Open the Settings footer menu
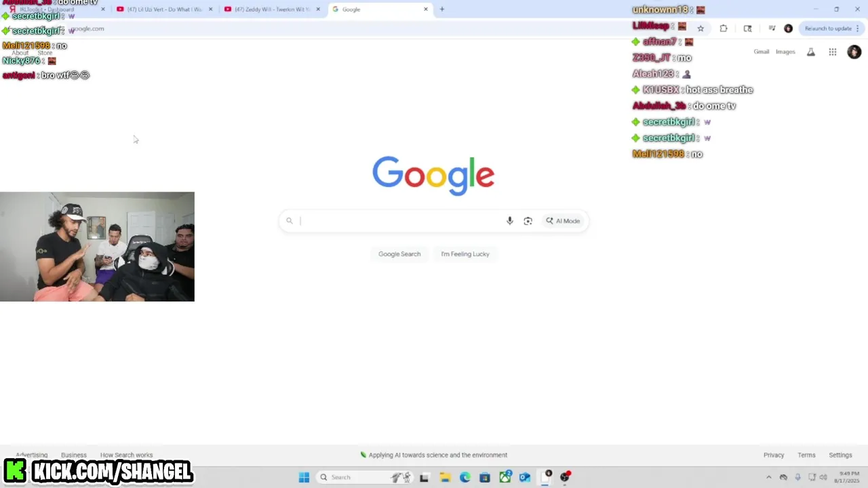The width and height of the screenshot is (868, 488). (x=840, y=455)
